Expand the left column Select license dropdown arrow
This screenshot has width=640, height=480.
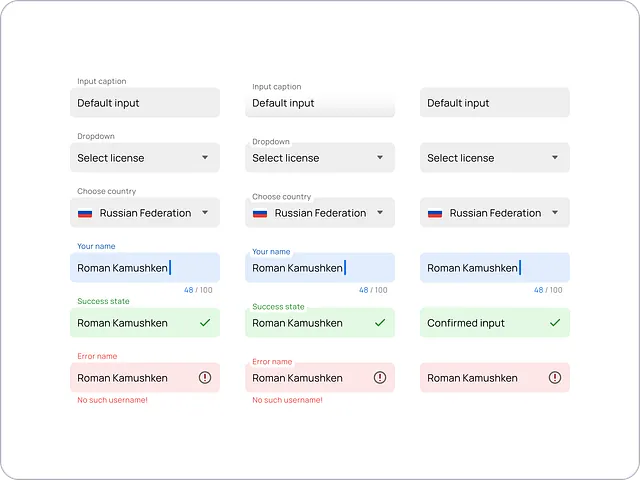click(x=205, y=158)
